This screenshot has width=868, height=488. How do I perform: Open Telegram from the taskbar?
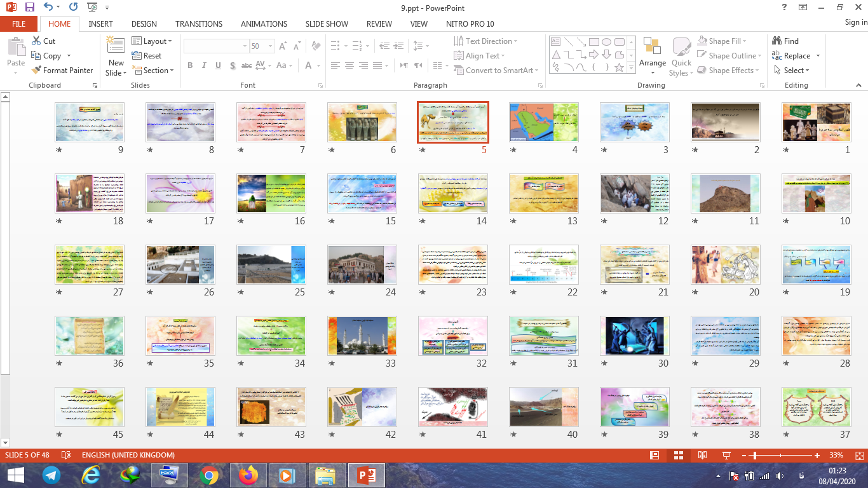coord(51,475)
